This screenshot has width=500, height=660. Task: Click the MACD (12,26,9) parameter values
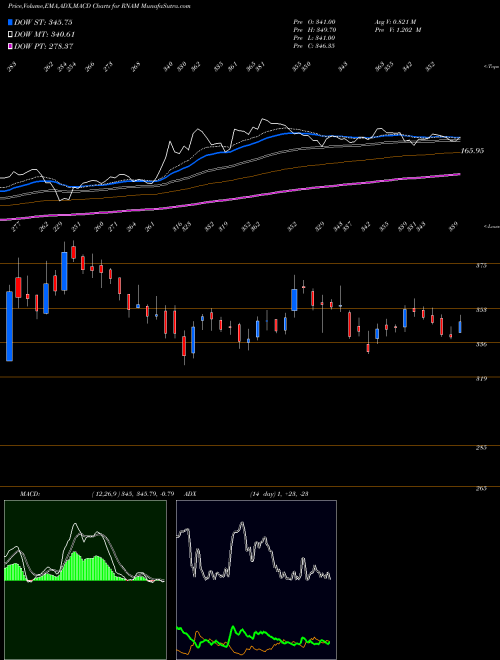click(x=133, y=494)
